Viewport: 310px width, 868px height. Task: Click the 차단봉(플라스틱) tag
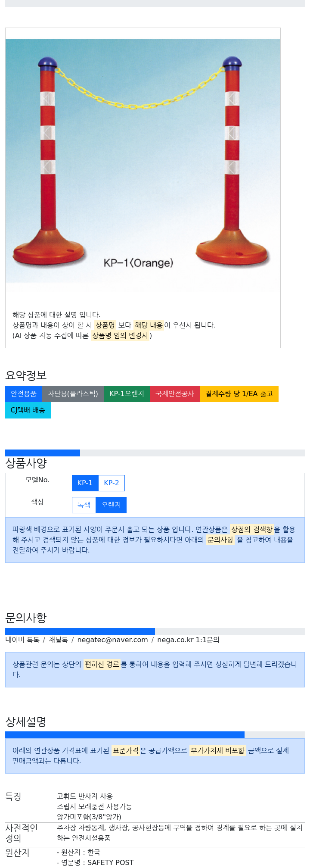click(x=73, y=394)
